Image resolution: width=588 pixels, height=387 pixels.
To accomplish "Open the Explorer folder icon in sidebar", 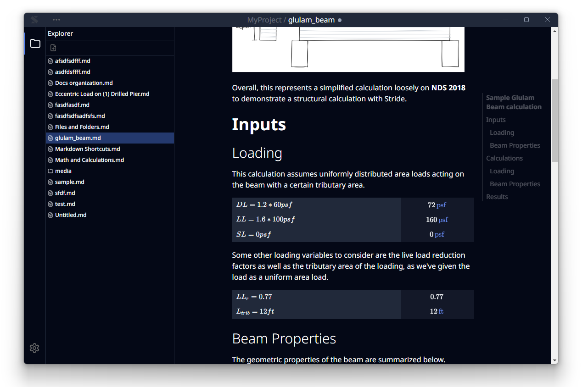I will (35, 44).
